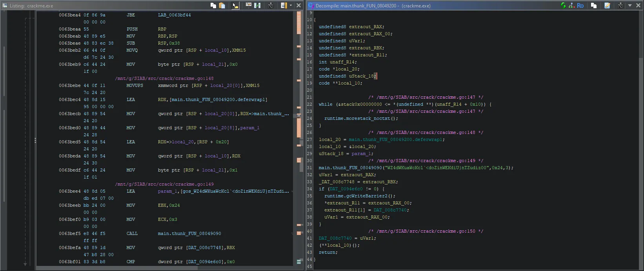Toggle the Ro read-only icon in Decompile

coord(580,5)
